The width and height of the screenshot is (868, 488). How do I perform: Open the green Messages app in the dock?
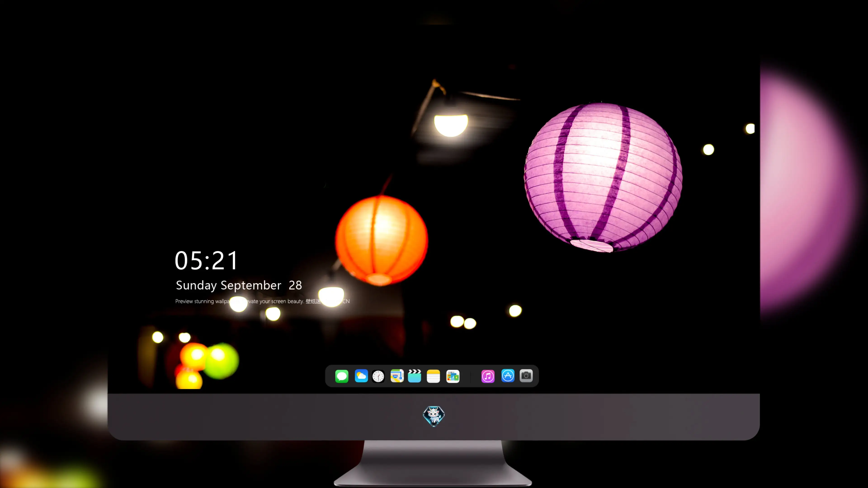click(x=342, y=376)
